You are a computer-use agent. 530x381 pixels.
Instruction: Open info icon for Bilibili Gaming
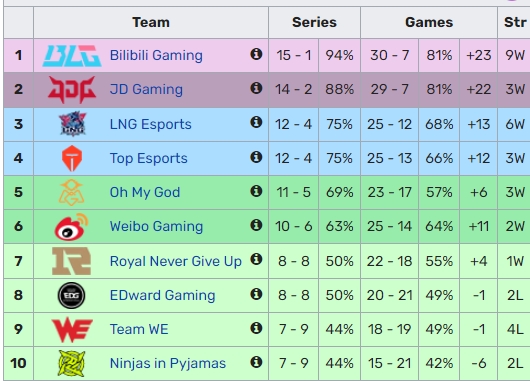pyautogui.click(x=256, y=54)
